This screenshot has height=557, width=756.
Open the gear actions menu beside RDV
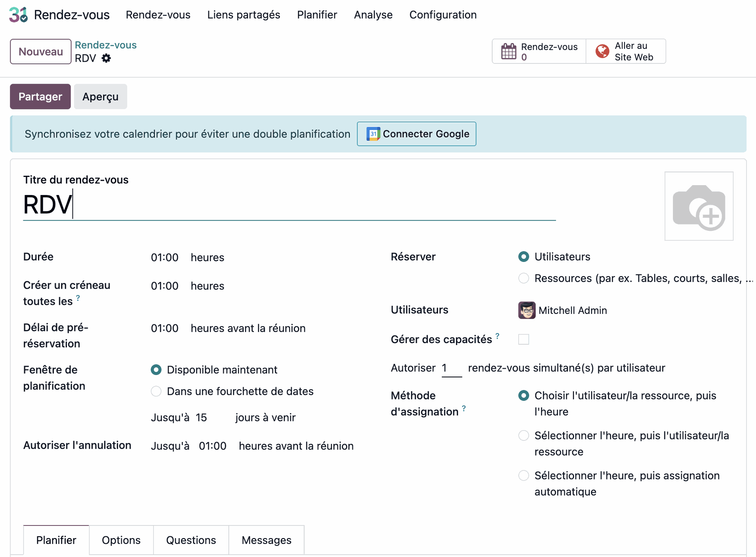[106, 58]
